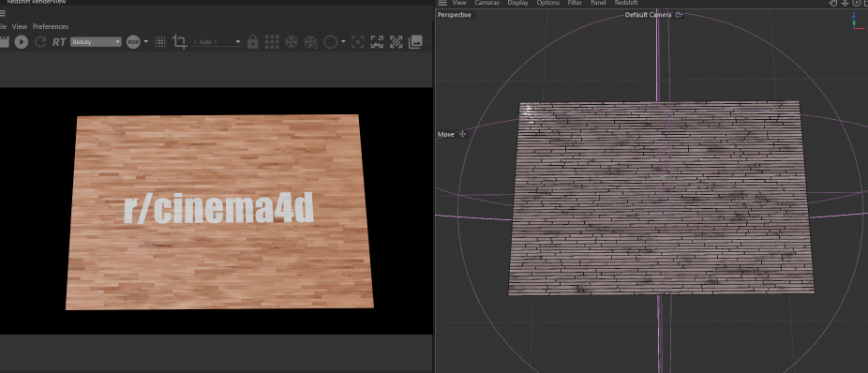The image size is (868, 373).
Task: Open the RenderView View menu
Action: pyautogui.click(x=20, y=26)
